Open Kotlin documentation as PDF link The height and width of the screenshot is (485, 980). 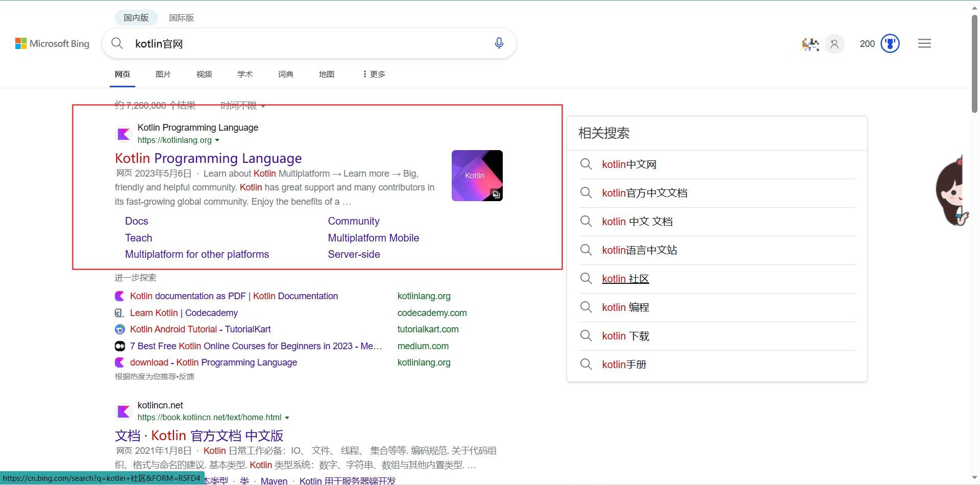[234, 296]
